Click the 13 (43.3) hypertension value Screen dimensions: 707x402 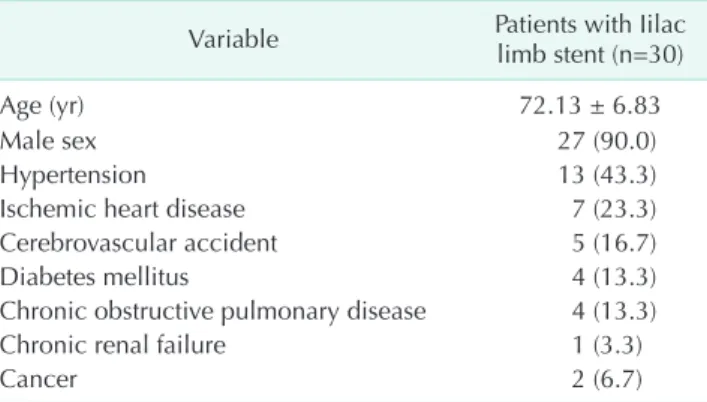tap(607, 175)
